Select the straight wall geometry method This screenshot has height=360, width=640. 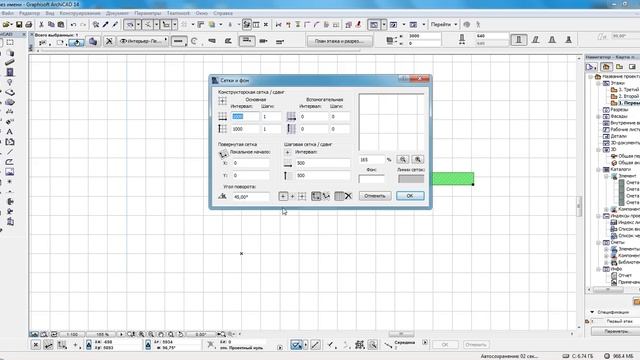179,41
